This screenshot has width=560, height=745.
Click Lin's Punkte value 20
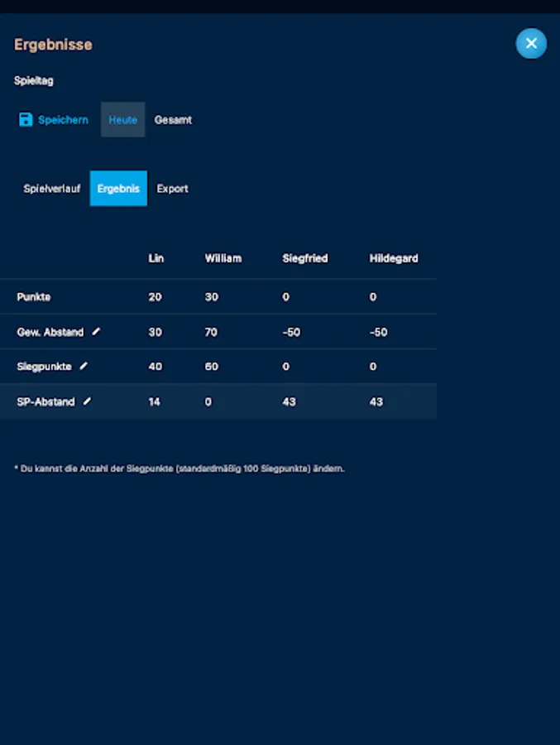(155, 297)
